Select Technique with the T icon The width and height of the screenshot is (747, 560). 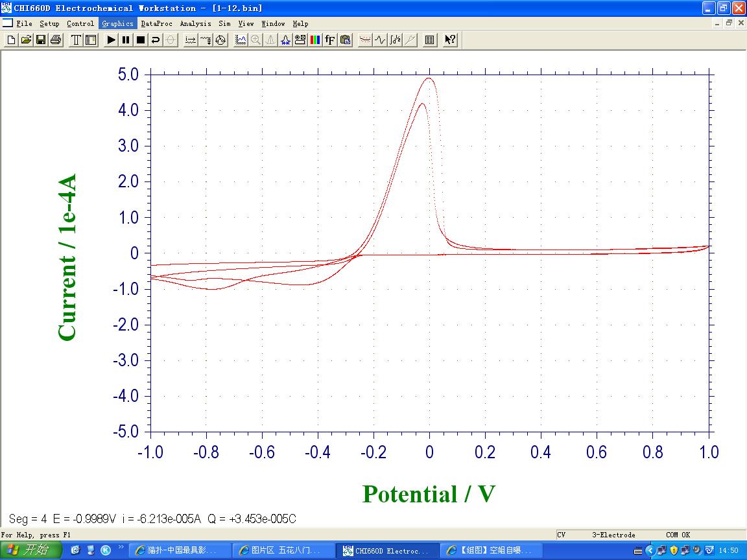(77, 40)
